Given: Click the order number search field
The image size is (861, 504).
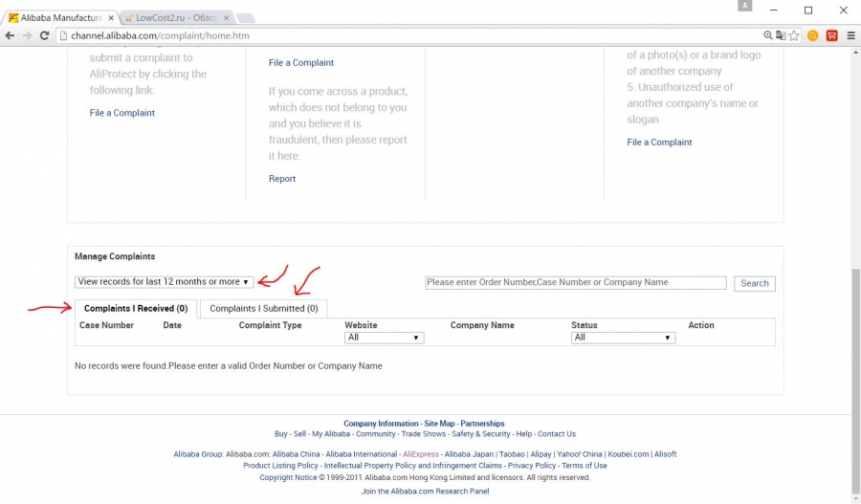Looking at the screenshot, I should tap(576, 282).
